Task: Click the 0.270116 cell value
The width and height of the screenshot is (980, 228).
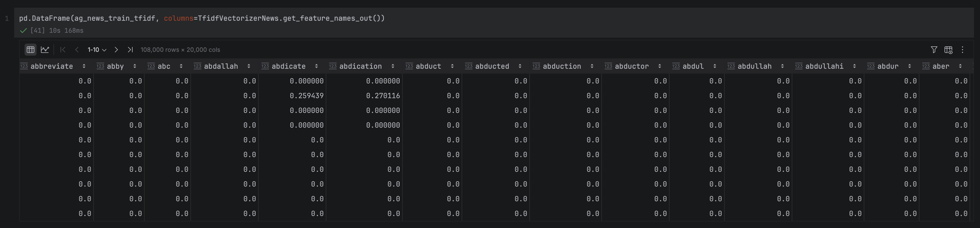Action: point(383,96)
